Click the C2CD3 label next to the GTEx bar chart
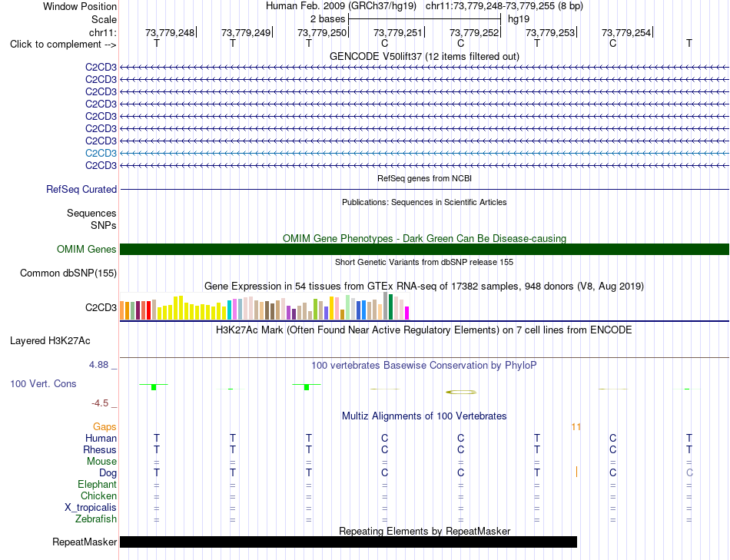 101,308
